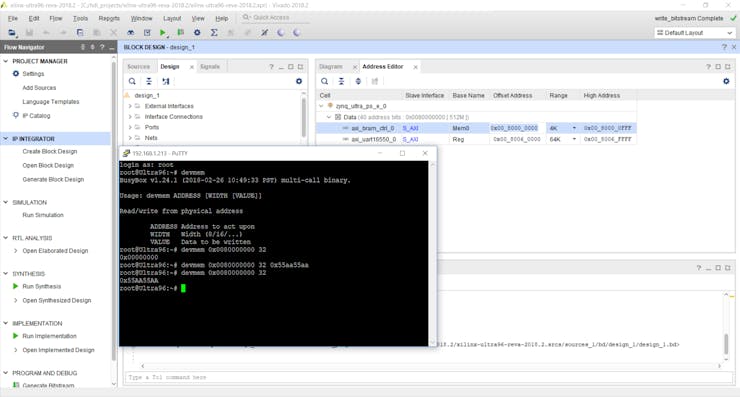740x397 pixels.
Task: Minimize the Flow Navigator panel
Action: [111, 47]
